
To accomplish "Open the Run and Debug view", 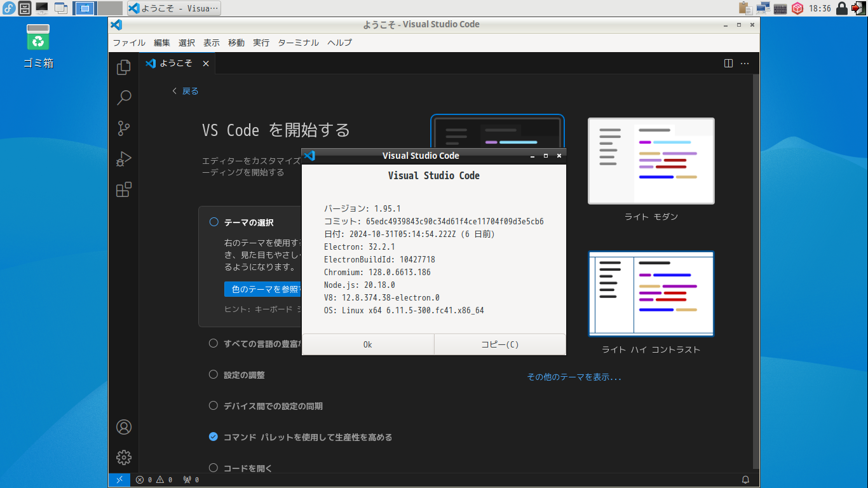I will pos(124,159).
